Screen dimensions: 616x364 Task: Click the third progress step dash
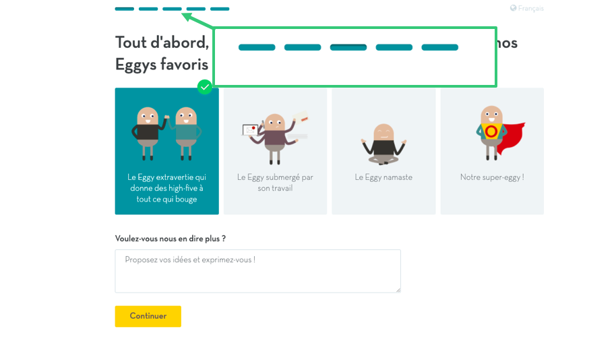pos(172,9)
